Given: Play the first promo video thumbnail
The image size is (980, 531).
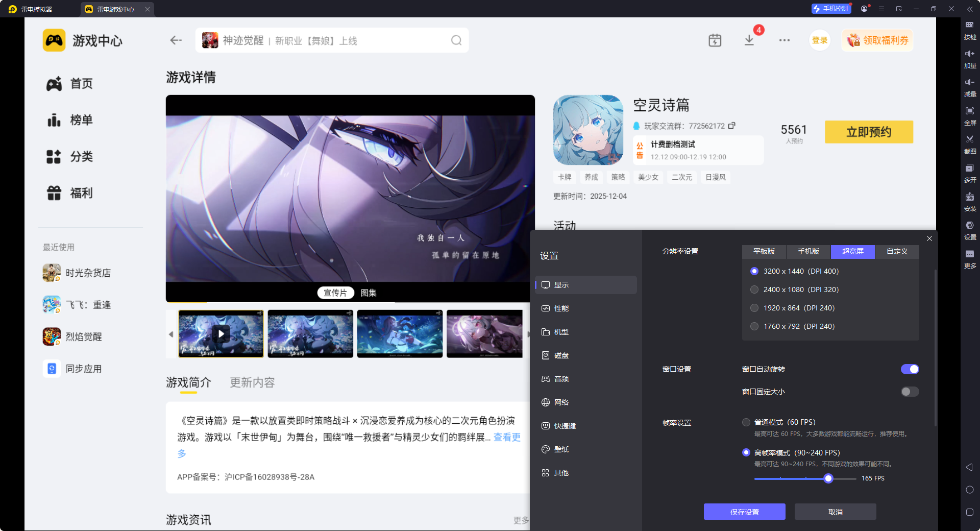Looking at the screenshot, I should click(x=221, y=334).
